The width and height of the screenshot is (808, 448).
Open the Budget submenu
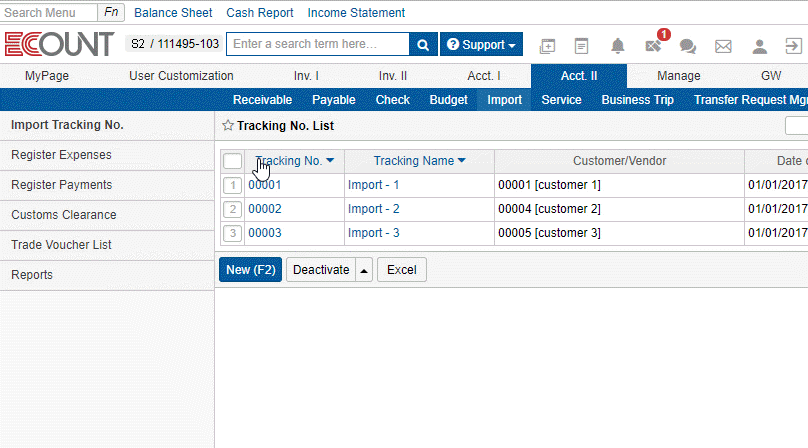pos(448,99)
